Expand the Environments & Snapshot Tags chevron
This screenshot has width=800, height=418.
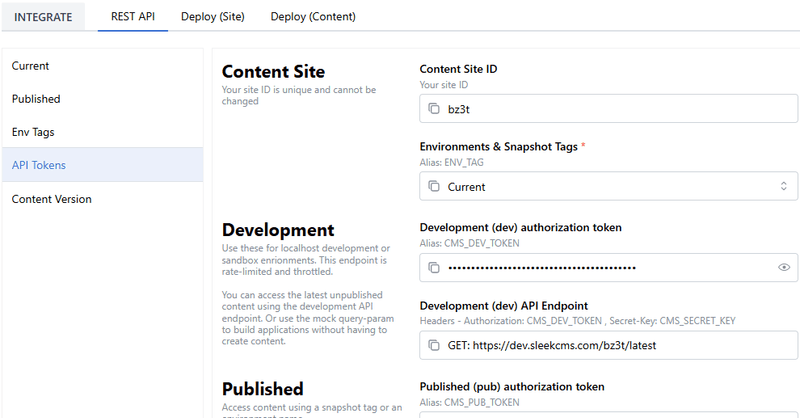pyautogui.click(x=784, y=186)
